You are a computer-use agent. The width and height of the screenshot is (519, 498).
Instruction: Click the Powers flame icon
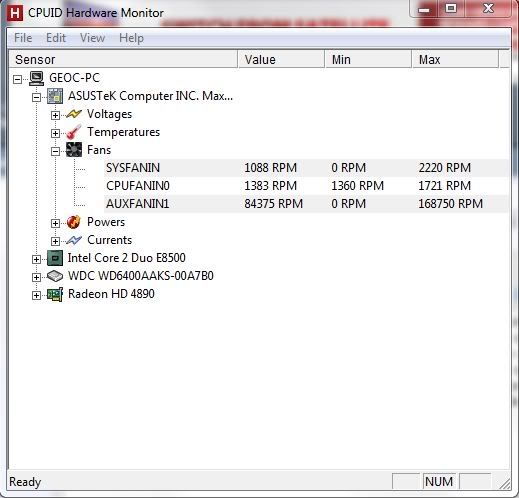[x=74, y=222]
